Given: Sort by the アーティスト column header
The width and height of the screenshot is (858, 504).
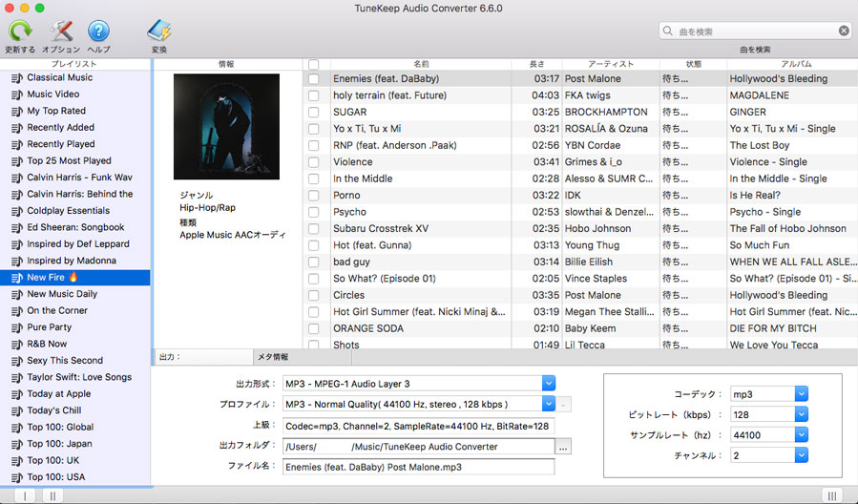Looking at the screenshot, I should [611, 64].
